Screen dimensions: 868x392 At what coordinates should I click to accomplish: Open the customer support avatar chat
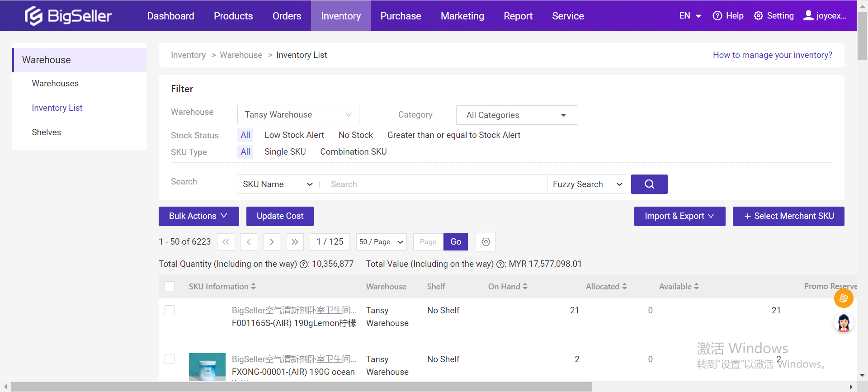843,323
